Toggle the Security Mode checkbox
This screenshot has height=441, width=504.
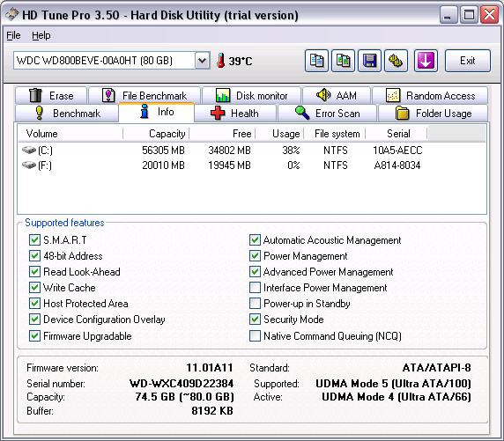click(255, 319)
